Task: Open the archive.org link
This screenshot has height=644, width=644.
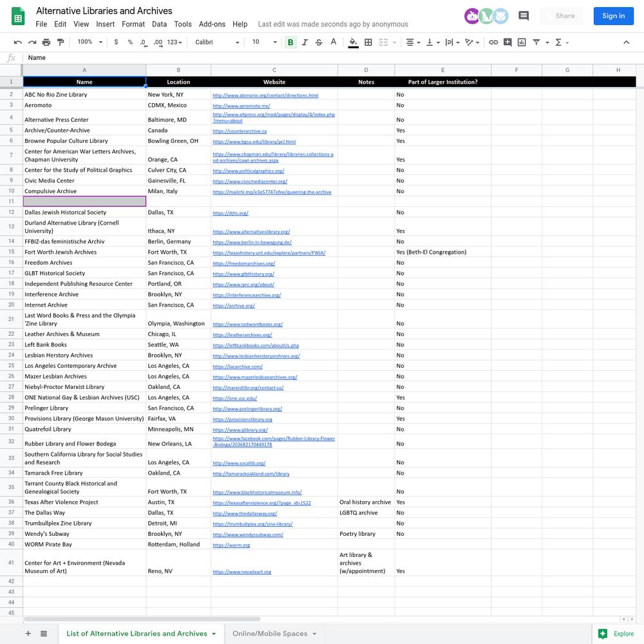Action: (x=234, y=305)
